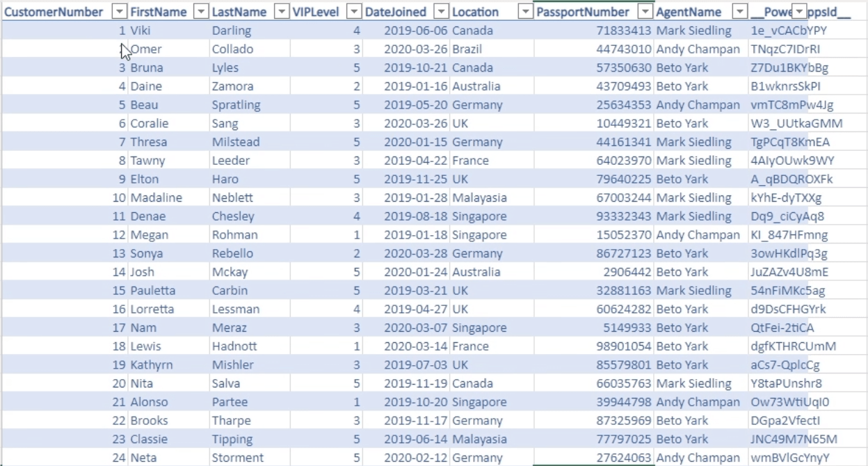This screenshot has width=868, height=466.
Task: Click the first name cell 'Tawny'
Action: click(168, 161)
